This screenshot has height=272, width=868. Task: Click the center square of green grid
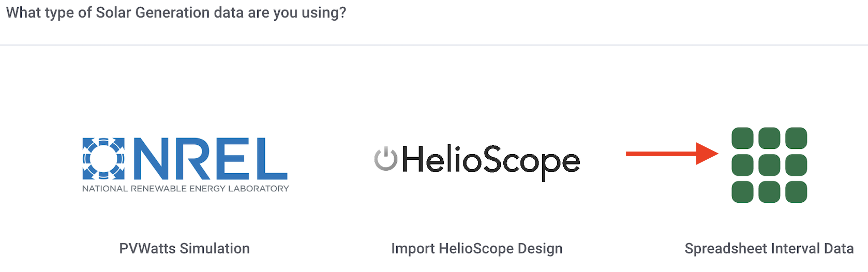point(769,165)
